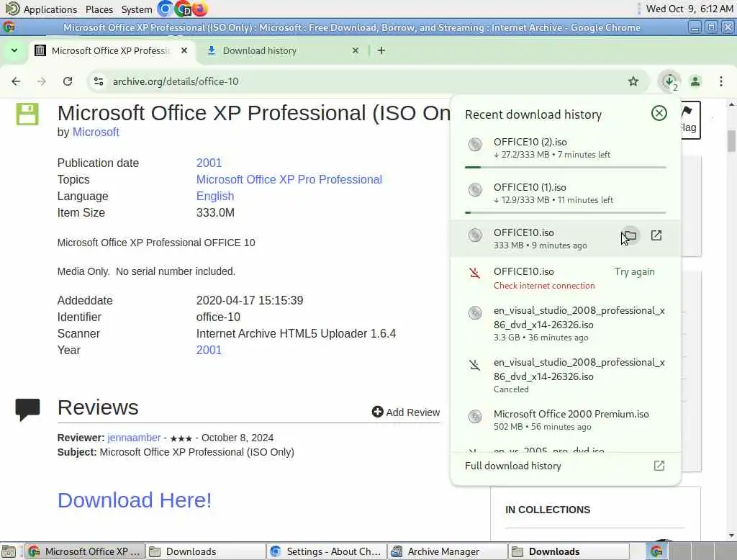The height and width of the screenshot is (560, 737).
Task: Click the green floppy disk software icon
Action: (x=27, y=114)
